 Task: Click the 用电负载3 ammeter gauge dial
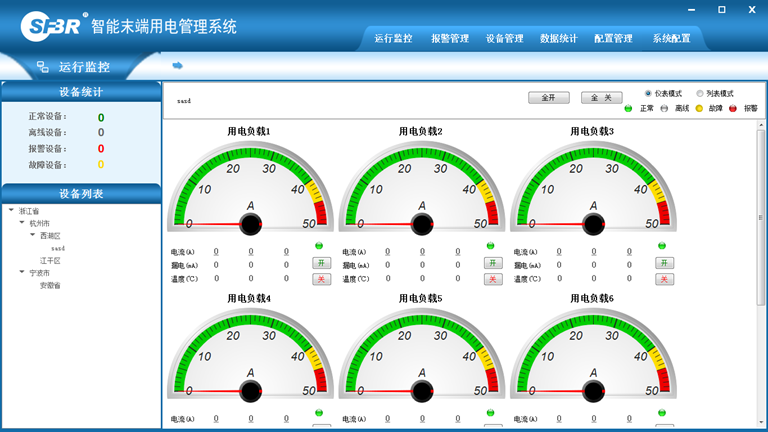click(593, 185)
